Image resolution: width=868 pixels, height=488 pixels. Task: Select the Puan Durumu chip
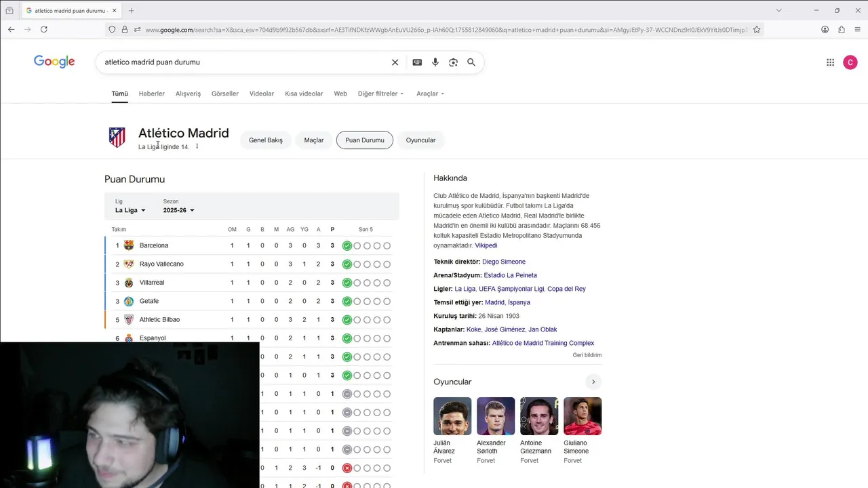365,140
